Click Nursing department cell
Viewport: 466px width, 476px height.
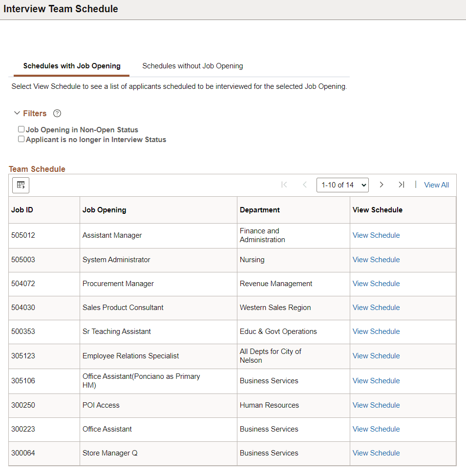click(294, 260)
